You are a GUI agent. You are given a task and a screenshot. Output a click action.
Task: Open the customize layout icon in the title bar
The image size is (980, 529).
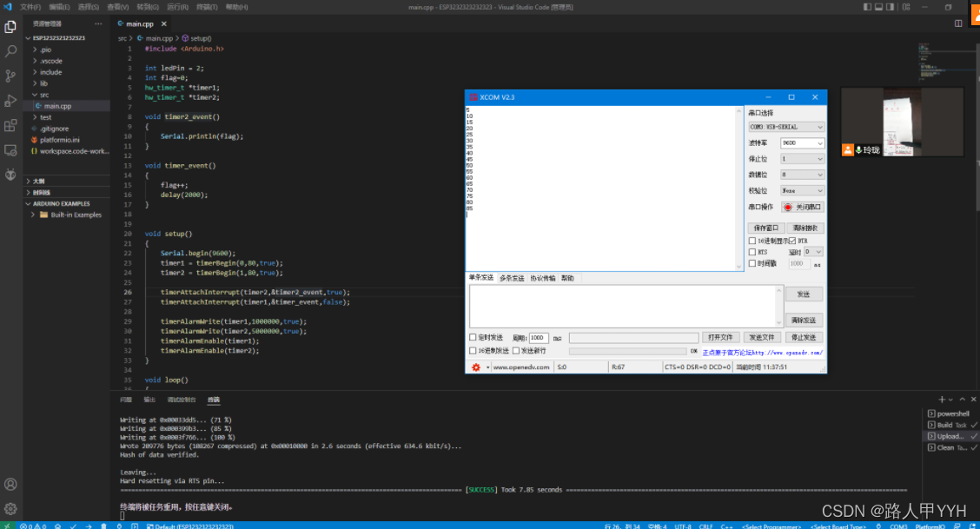click(906, 7)
